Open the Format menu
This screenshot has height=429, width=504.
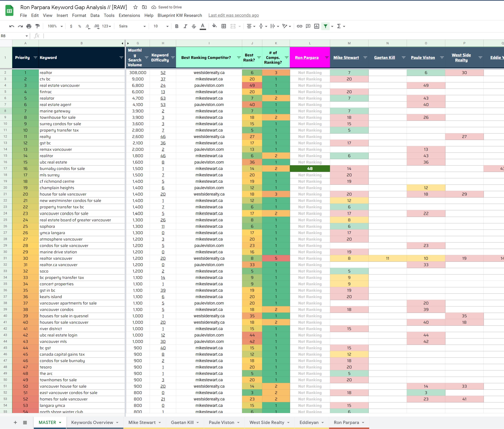click(x=79, y=15)
